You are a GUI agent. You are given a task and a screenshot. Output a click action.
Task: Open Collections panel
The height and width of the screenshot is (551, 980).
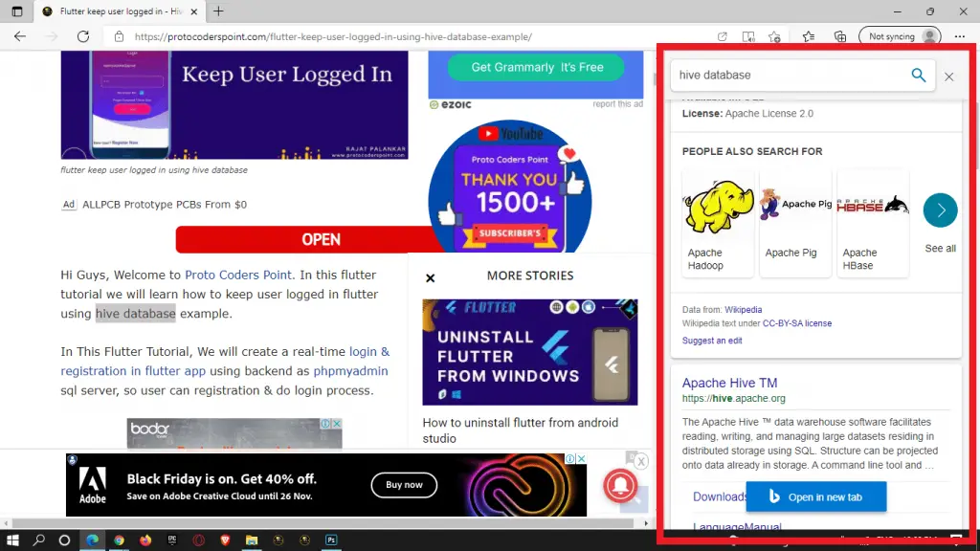840,36
